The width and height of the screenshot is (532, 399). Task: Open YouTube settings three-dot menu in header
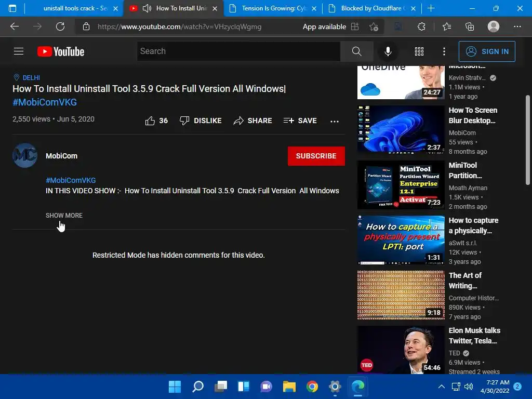(x=444, y=51)
